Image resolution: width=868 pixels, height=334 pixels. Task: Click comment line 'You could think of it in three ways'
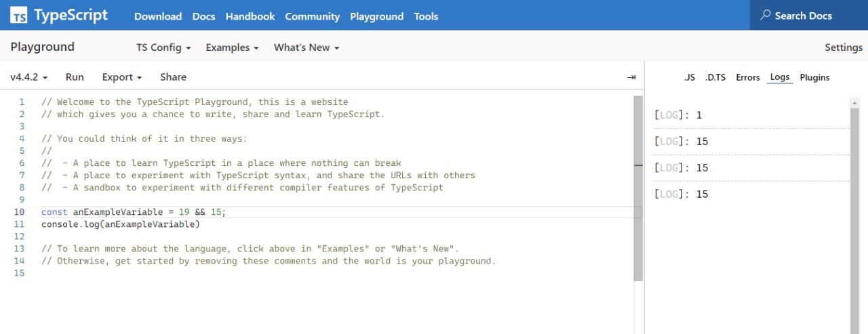(x=144, y=139)
